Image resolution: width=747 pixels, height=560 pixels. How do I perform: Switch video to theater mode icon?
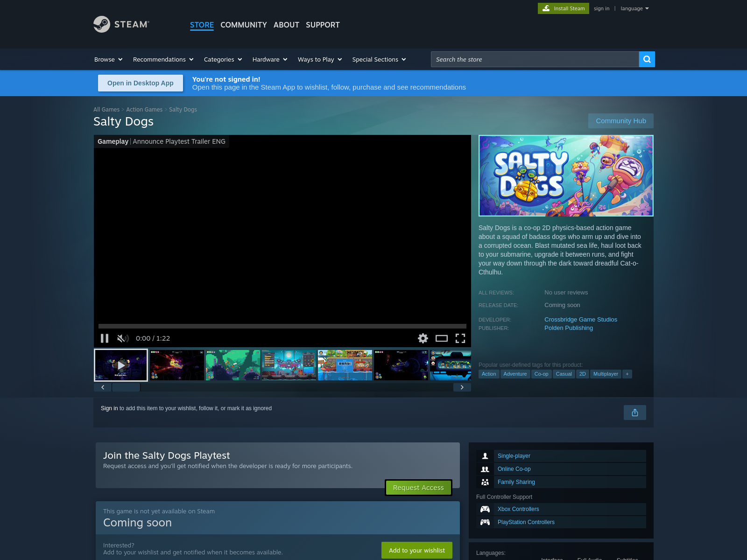click(442, 338)
